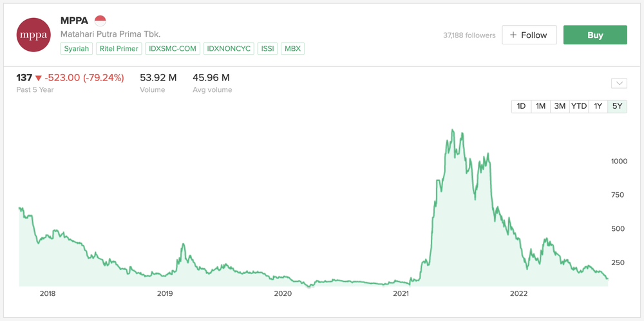644x321 pixels.
Task: Click the green Buy button
Action: click(x=595, y=35)
